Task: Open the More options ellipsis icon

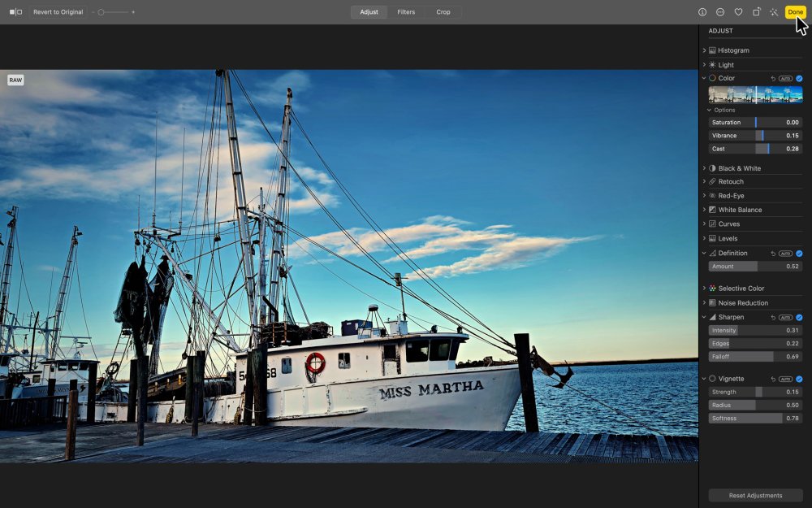Action: pyautogui.click(x=719, y=12)
